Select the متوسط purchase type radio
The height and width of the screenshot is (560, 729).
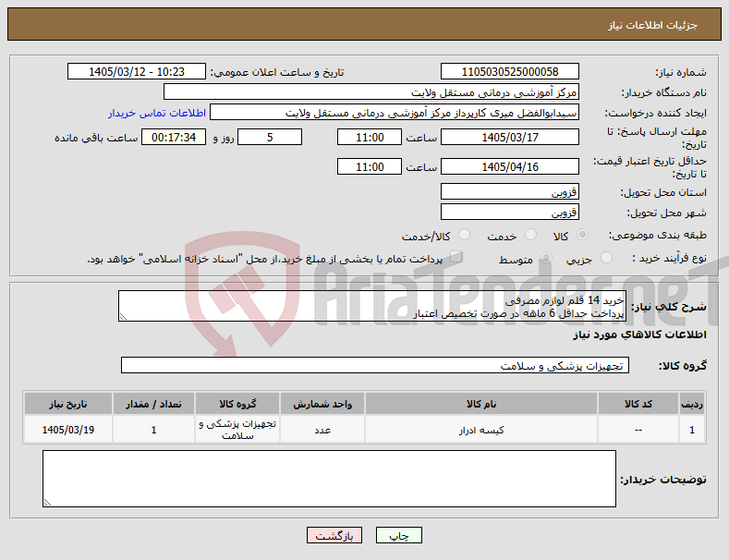546,257
